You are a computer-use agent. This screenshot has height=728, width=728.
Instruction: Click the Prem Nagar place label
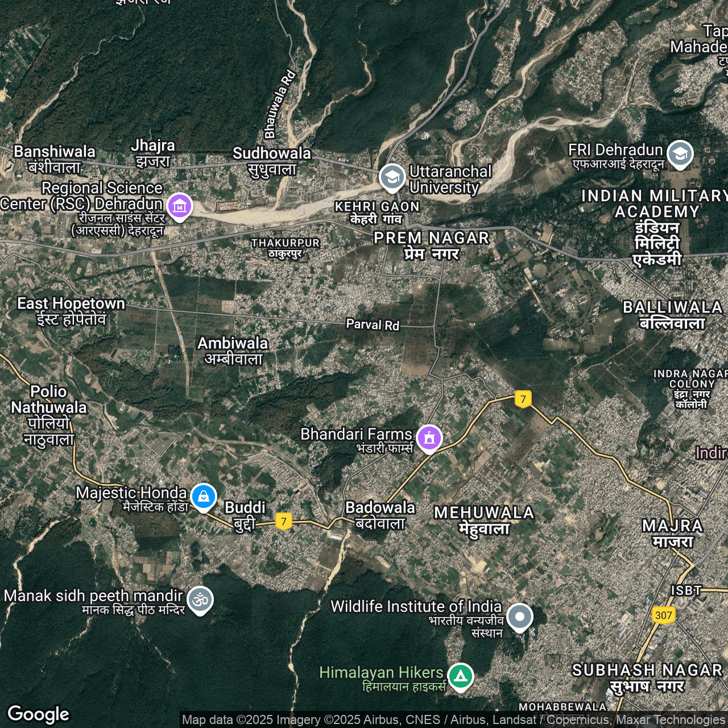coord(431,245)
